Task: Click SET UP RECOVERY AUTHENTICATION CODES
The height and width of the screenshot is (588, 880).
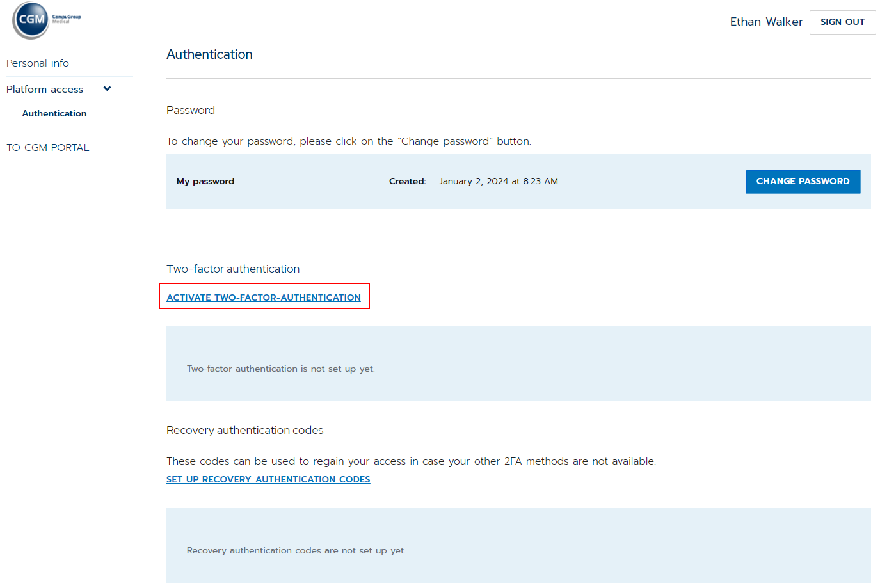Action: tap(268, 479)
